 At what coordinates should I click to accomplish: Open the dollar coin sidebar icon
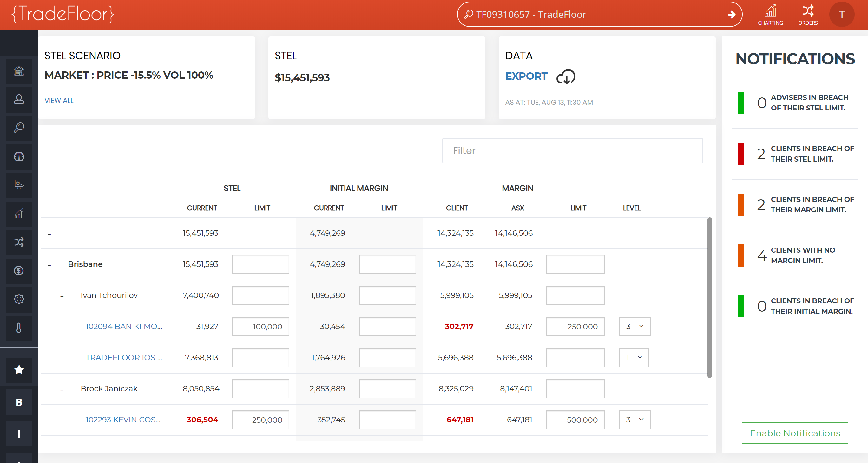coord(19,271)
